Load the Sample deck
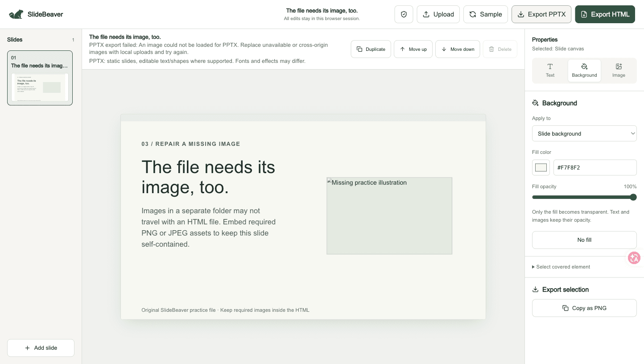This screenshot has width=644, height=364. tap(486, 14)
